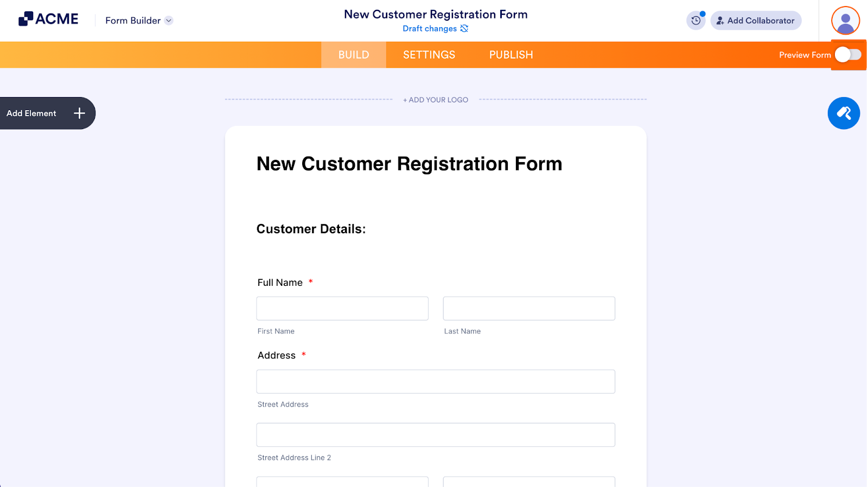Screen dimensions: 868x487
Task: Click the person-plus icon on Add Collaborator
Action: [719, 21]
